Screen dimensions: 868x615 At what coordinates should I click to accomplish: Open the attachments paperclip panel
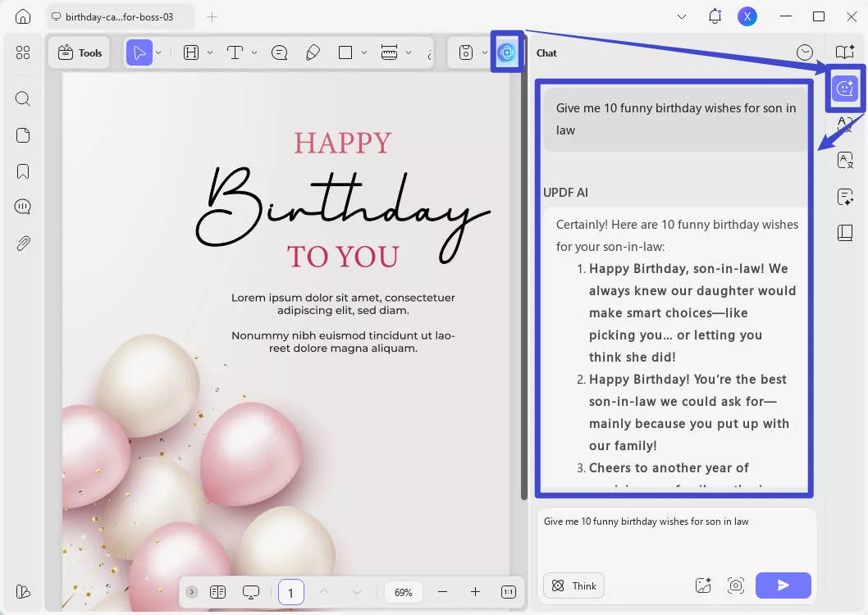(23, 244)
